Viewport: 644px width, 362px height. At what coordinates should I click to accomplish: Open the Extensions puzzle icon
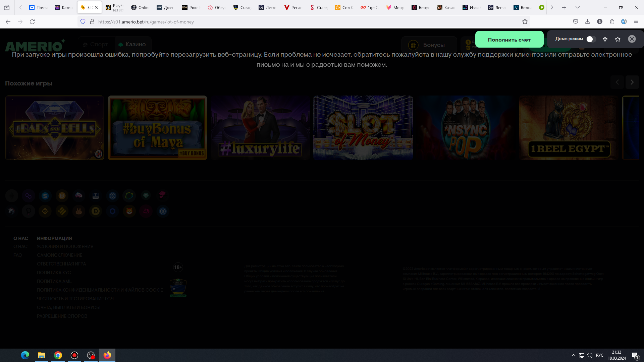pos(612,22)
